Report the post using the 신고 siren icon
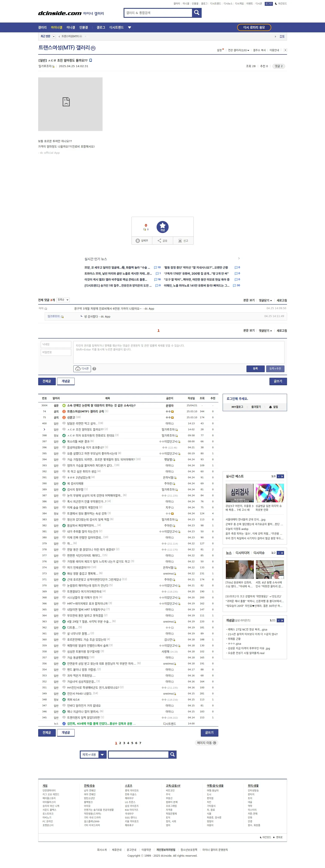This screenshot has width=325, height=868. click(183, 241)
